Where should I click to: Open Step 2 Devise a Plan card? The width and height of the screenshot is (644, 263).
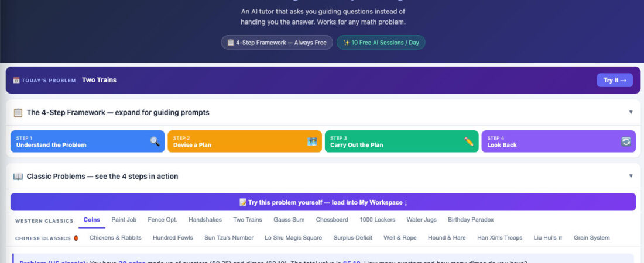coord(245,141)
